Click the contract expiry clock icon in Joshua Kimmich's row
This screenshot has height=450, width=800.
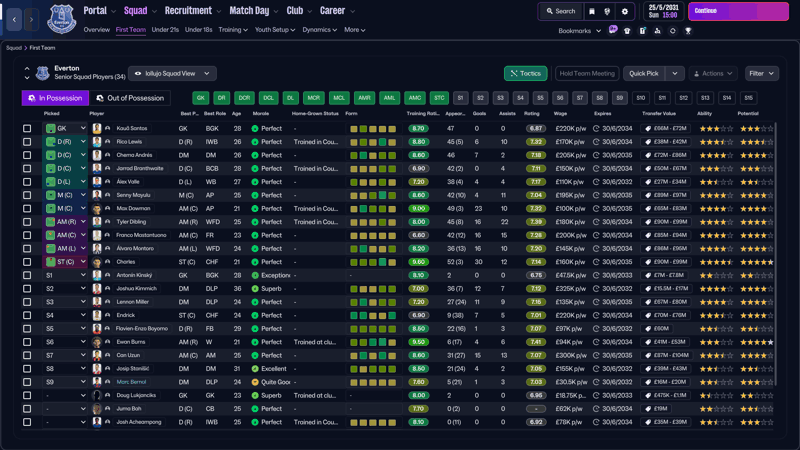pos(596,289)
